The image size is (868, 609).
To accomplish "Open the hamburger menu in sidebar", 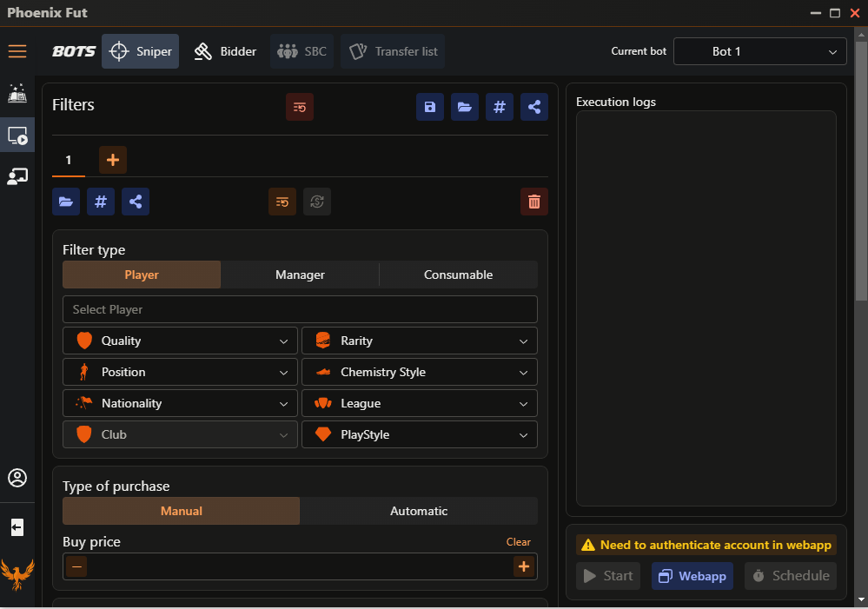I will 17,51.
